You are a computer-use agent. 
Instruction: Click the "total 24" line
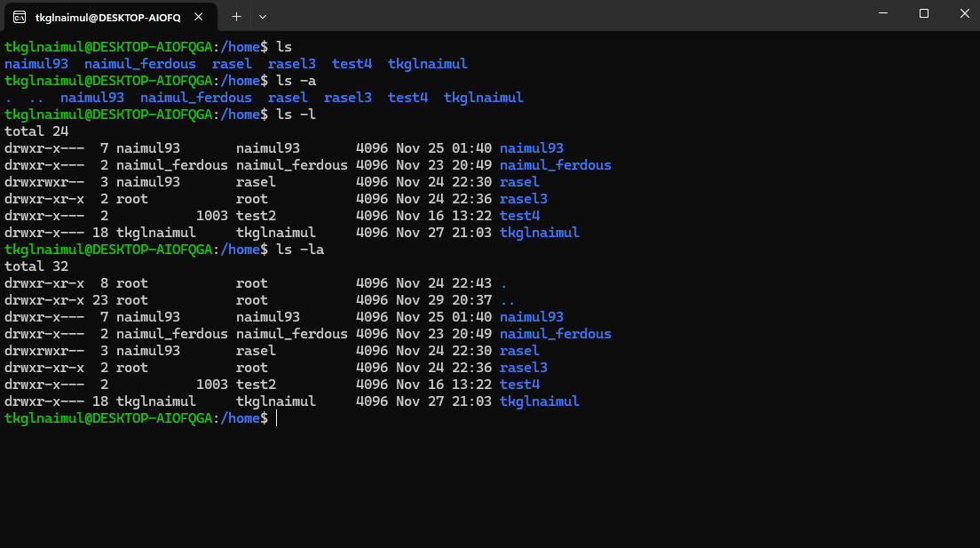(x=36, y=131)
